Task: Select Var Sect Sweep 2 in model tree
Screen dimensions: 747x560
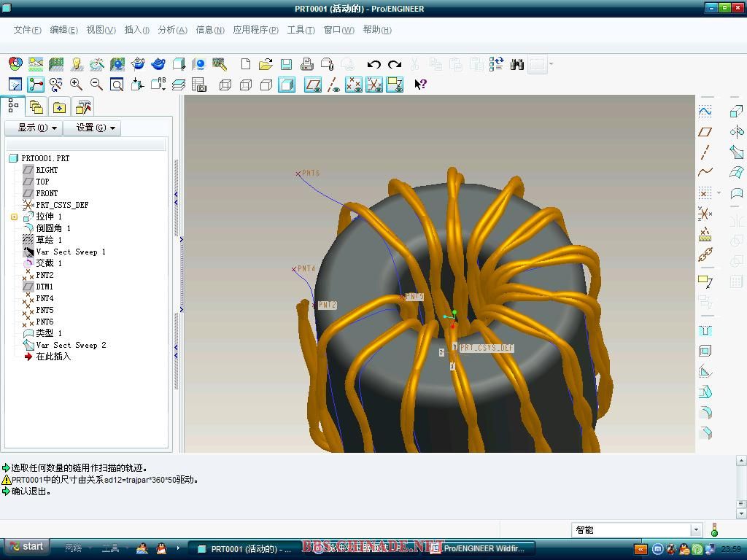Action: pos(71,345)
